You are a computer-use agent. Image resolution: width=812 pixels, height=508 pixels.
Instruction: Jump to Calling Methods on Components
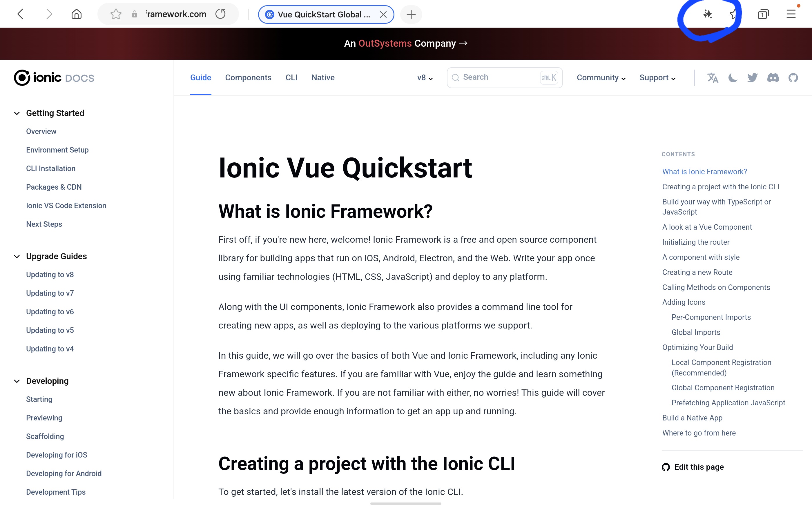[716, 288]
